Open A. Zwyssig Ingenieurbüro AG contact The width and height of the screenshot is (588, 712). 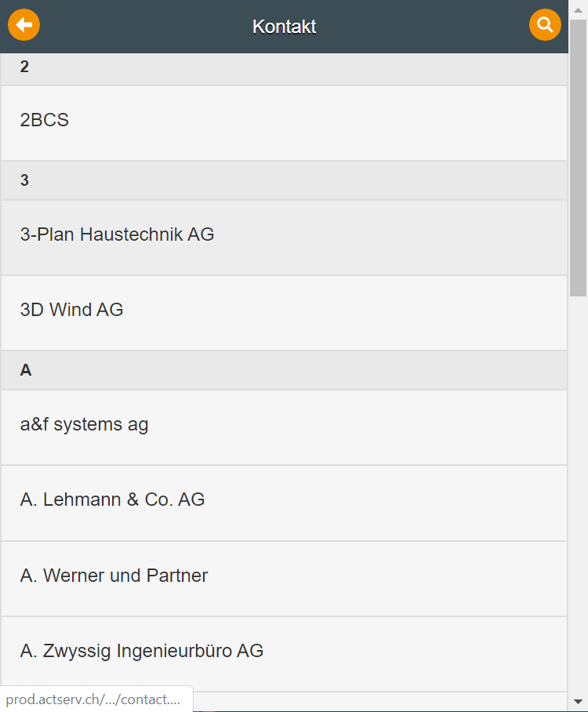pos(283,652)
